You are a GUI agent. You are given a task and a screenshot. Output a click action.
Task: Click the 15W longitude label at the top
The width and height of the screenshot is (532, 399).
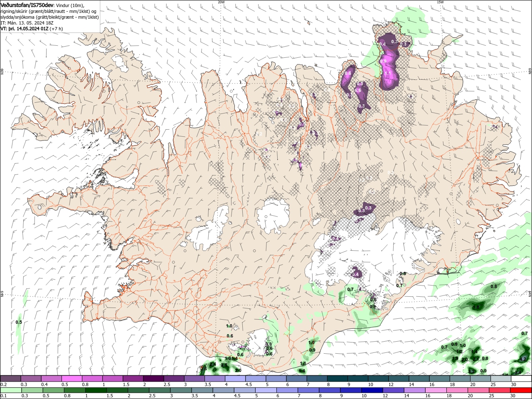pyautogui.click(x=440, y=2)
